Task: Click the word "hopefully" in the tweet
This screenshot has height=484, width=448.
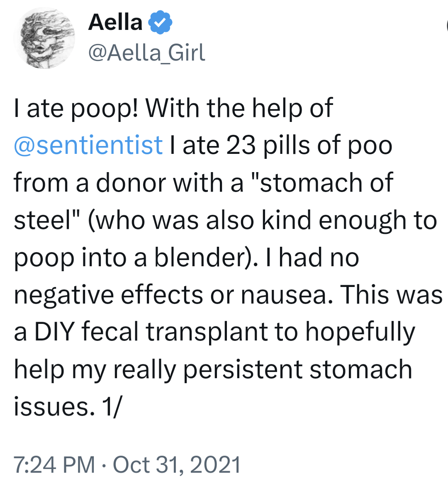Action: [360, 333]
